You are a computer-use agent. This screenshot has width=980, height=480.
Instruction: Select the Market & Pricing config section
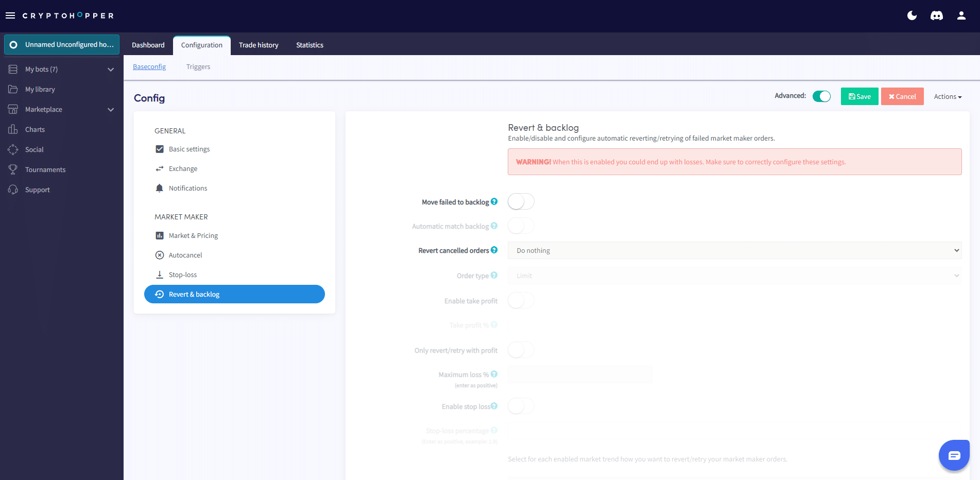234,235
